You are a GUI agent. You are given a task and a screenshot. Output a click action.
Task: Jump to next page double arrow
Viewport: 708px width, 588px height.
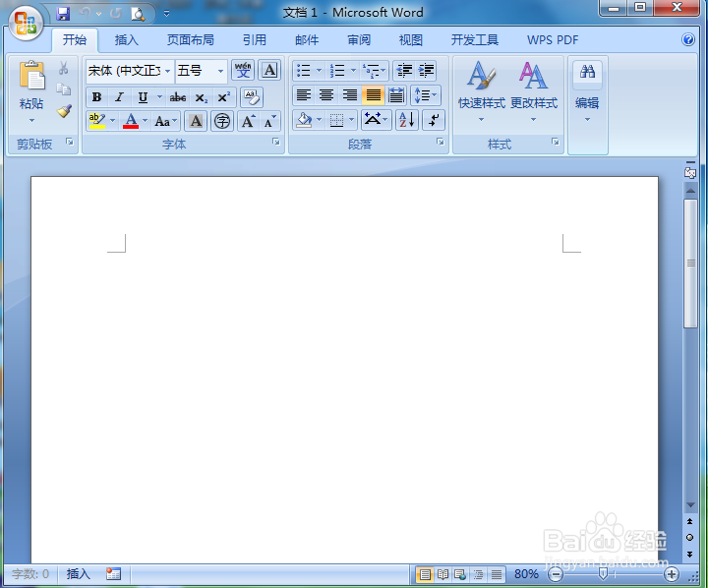pyautogui.click(x=689, y=555)
